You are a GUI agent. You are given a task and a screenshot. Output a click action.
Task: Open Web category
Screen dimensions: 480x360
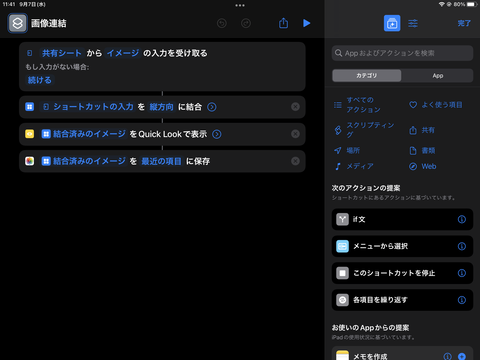pyautogui.click(x=423, y=166)
